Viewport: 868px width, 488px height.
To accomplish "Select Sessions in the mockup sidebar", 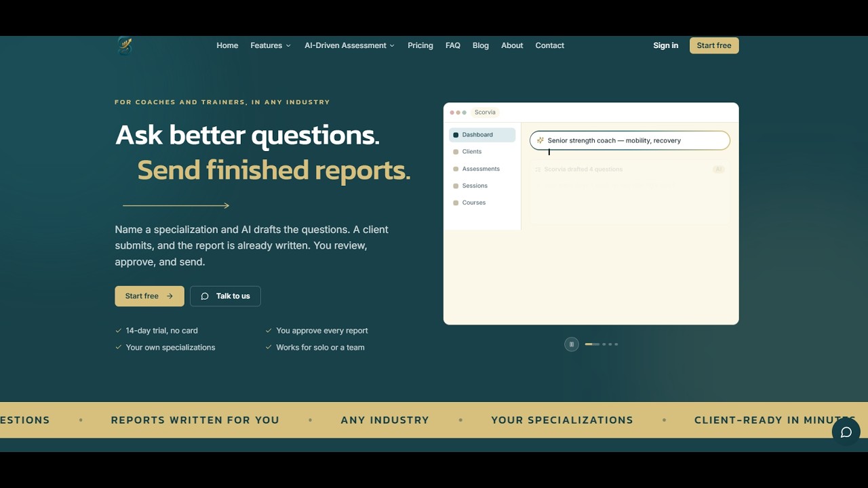I will tap(482, 186).
